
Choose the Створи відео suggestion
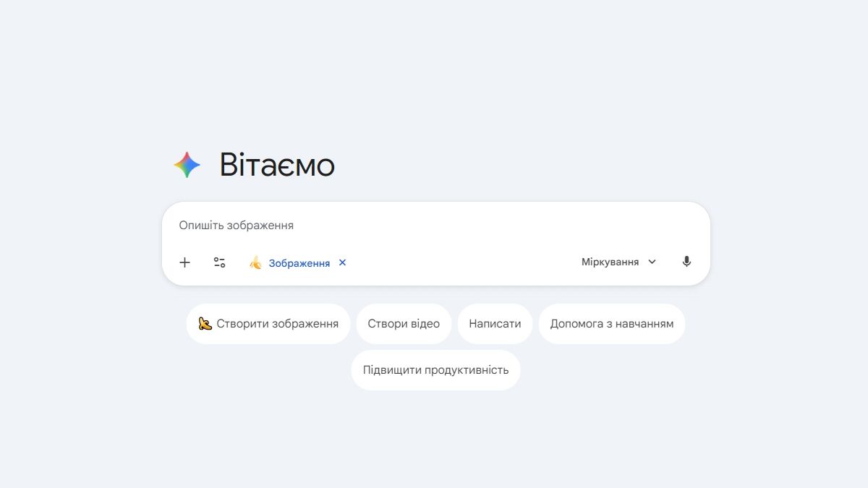[x=404, y=323]
